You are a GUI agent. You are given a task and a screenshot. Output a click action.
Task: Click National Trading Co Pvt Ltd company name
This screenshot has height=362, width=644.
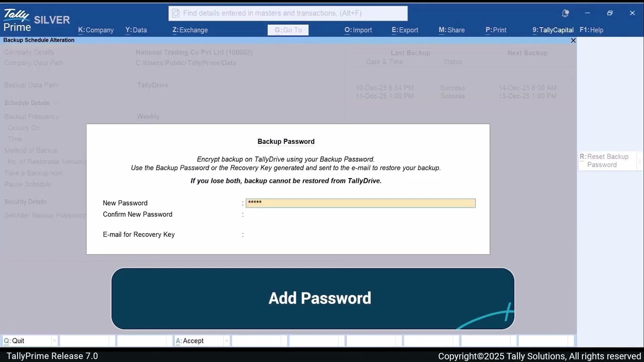(x=194, y=52)
